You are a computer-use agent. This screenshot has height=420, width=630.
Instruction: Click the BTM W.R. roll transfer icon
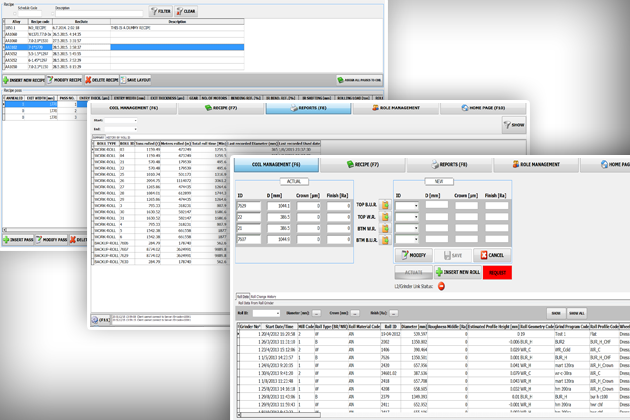(385, 229)
